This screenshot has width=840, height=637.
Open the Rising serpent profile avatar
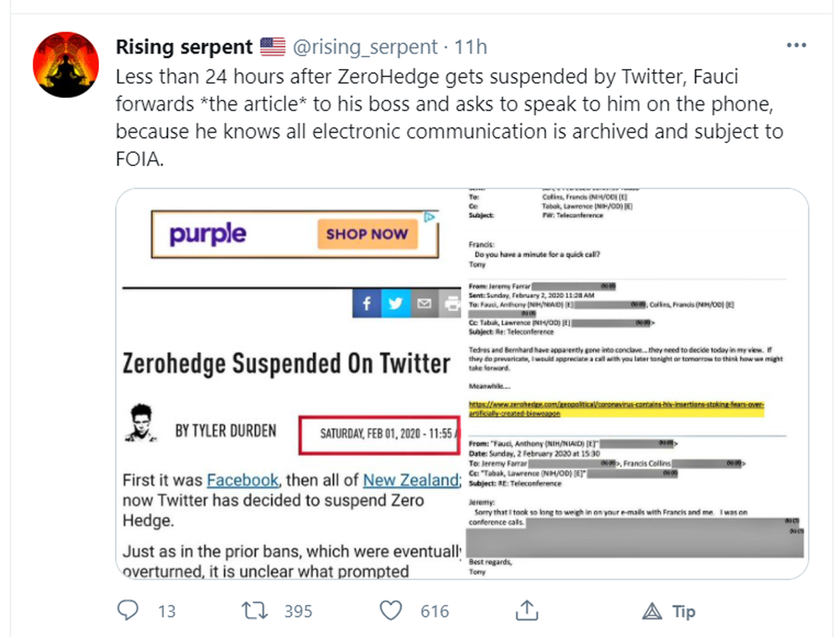(65, 65)
